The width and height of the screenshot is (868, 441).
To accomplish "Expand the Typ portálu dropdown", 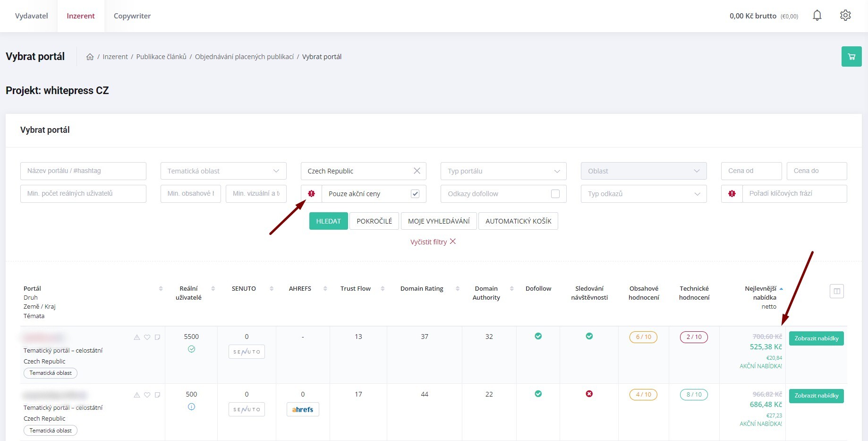I will (503, 171).
